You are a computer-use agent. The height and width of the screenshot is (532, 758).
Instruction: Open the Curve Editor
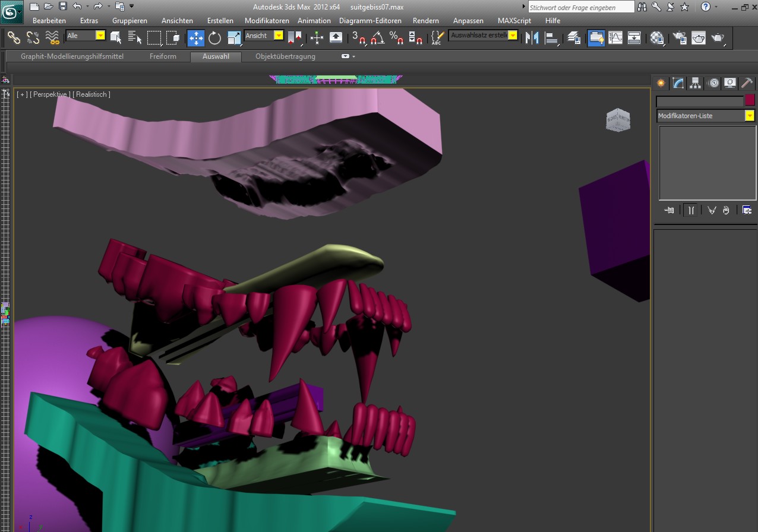(x=615, y=38)
